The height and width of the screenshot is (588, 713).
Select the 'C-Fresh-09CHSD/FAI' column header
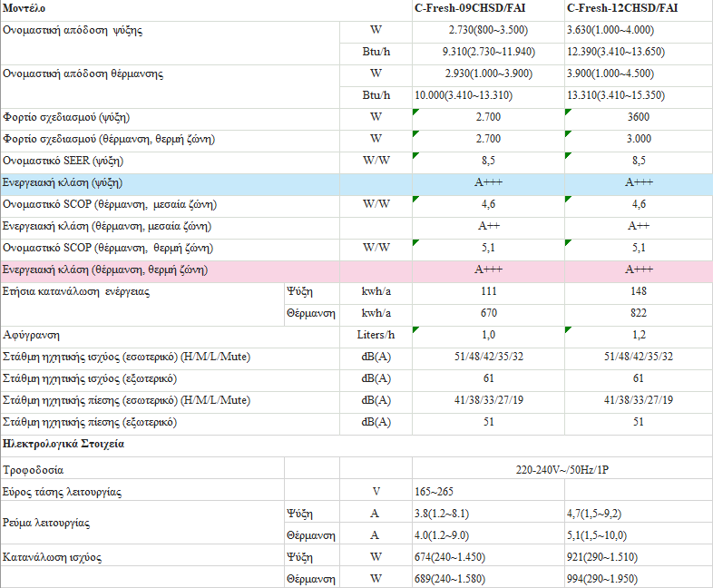pyautogui.click(x=470, y=8)
